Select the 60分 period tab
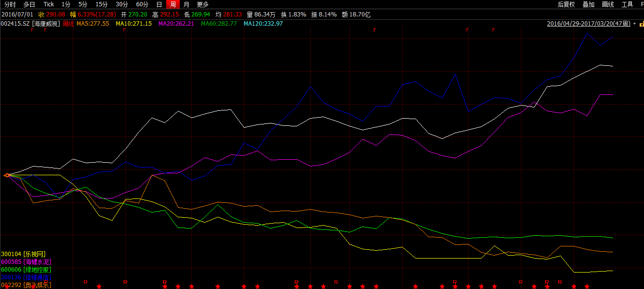644x289 pixels. click(142, 4)
